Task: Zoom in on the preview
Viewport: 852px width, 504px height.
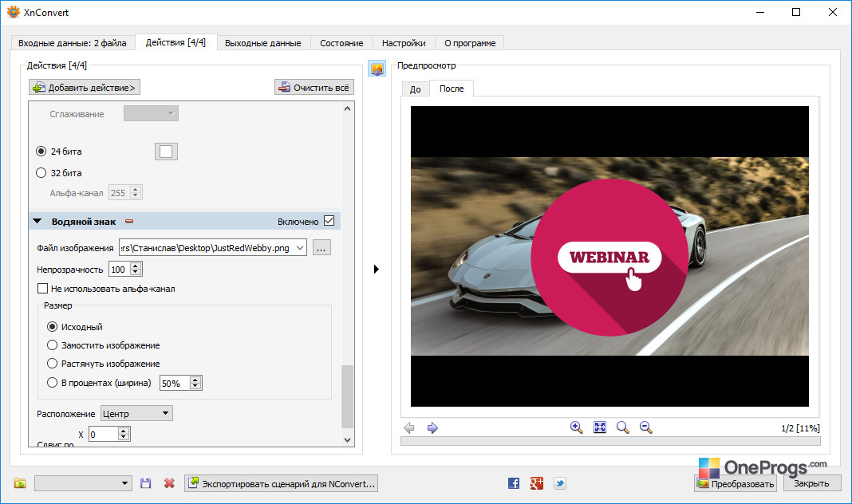Action: (x=577, y=427)
